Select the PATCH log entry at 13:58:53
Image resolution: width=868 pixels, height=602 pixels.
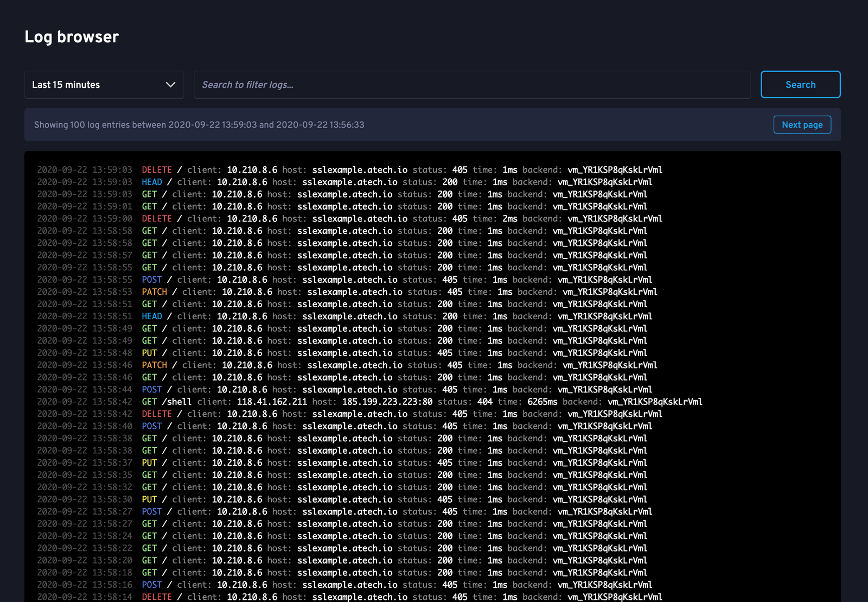coord(347,292)
